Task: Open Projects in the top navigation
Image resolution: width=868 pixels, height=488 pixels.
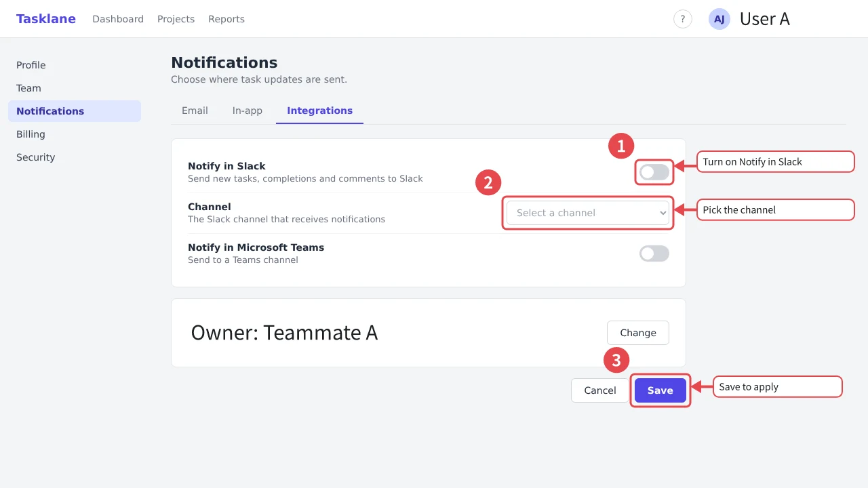Action: (x=176, y=19)
